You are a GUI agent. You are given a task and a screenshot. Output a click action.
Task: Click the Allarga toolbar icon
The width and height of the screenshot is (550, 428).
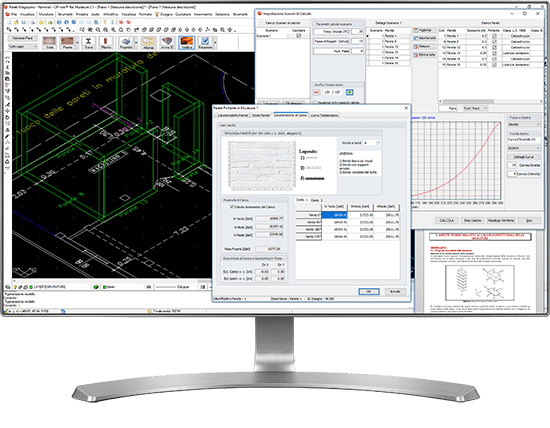148,42
